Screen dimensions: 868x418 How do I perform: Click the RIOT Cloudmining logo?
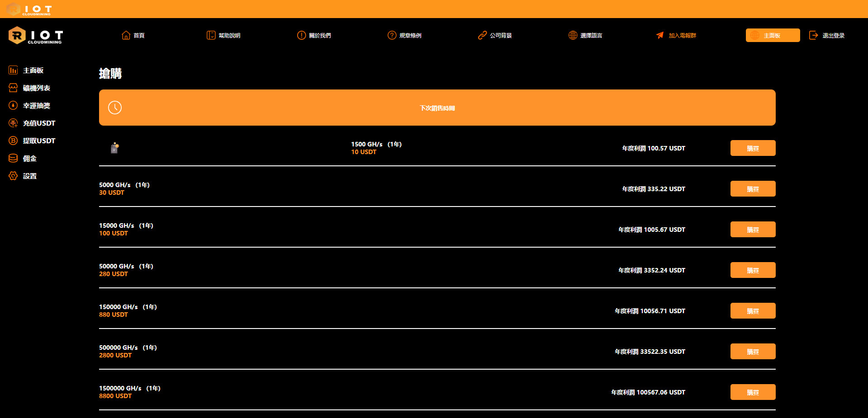point(35,35)
